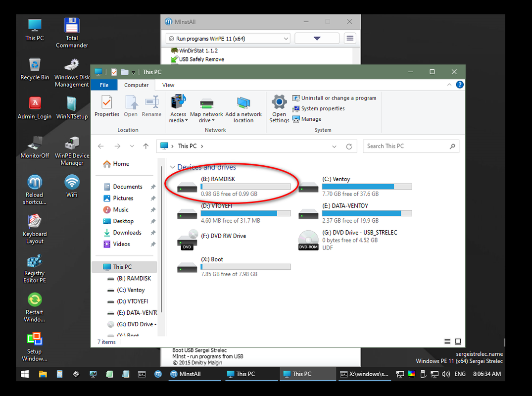The width and height of the screenshot is (532, 396).
Task: Switch to details view layout
Action: point(447,342)
